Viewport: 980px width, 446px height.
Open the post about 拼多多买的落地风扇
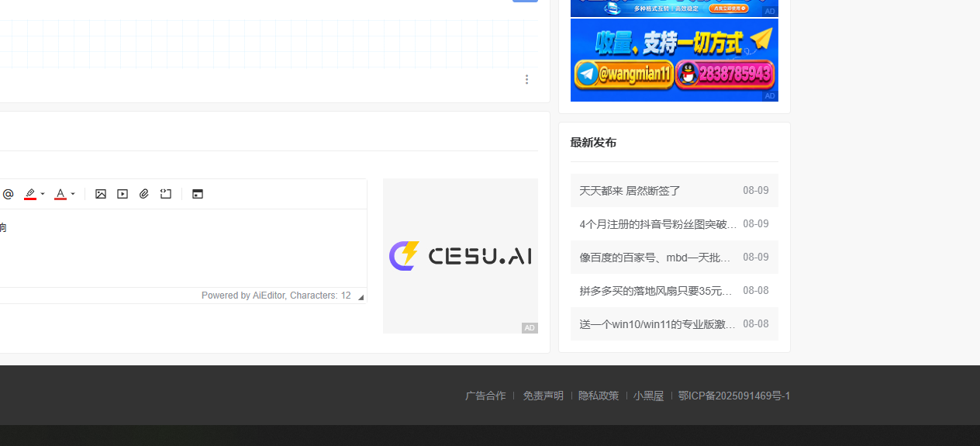coord(656,291)
